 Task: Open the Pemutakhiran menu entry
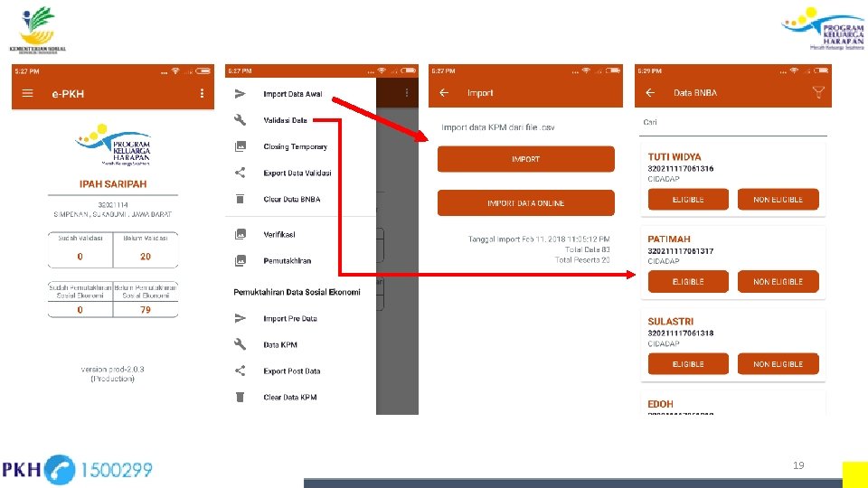[x=287, y=260]
